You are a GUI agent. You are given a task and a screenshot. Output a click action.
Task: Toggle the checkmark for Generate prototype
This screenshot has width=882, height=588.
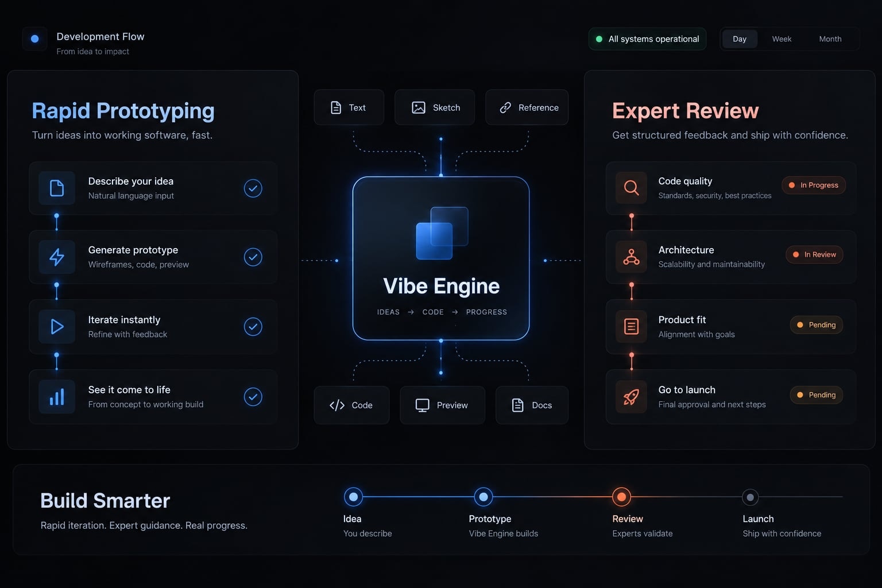coord(253,257)
